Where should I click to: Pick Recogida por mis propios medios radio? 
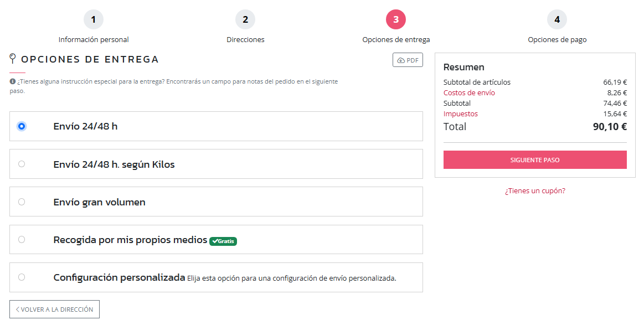click(x=22, y=240)
